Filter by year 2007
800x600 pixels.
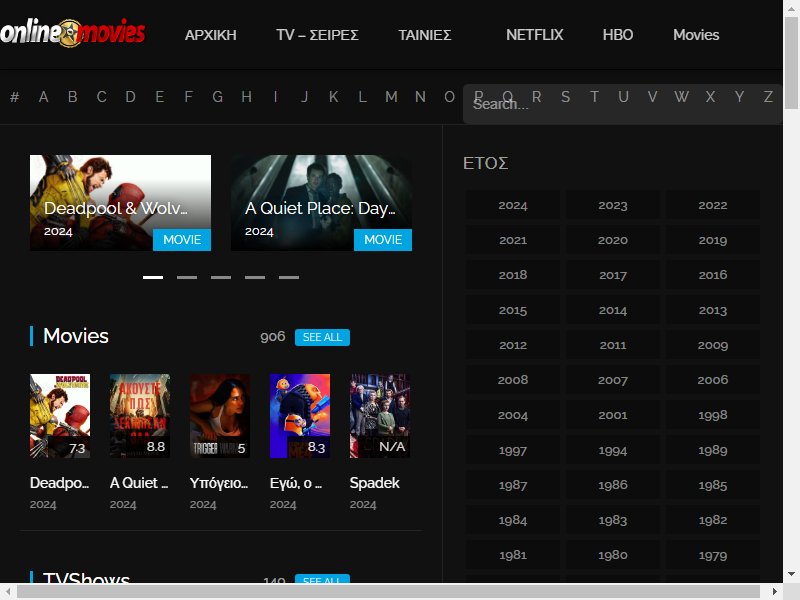tap(613, 380)
